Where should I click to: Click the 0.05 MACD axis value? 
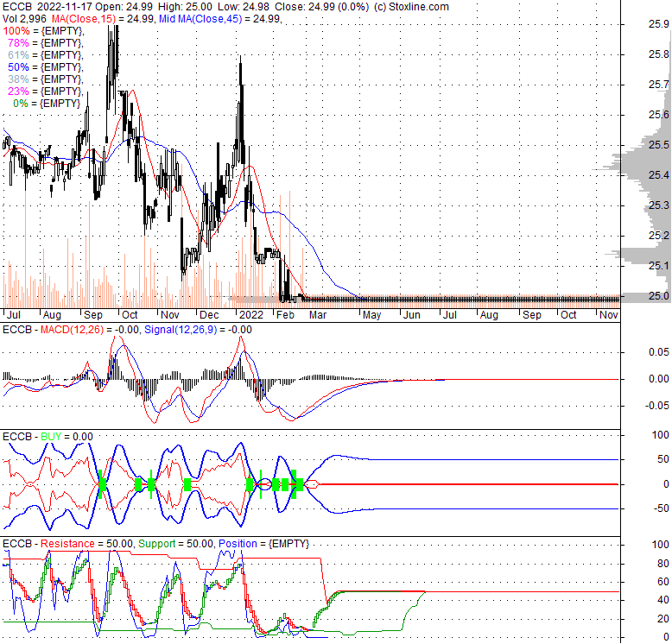click(x=659, y=352)
